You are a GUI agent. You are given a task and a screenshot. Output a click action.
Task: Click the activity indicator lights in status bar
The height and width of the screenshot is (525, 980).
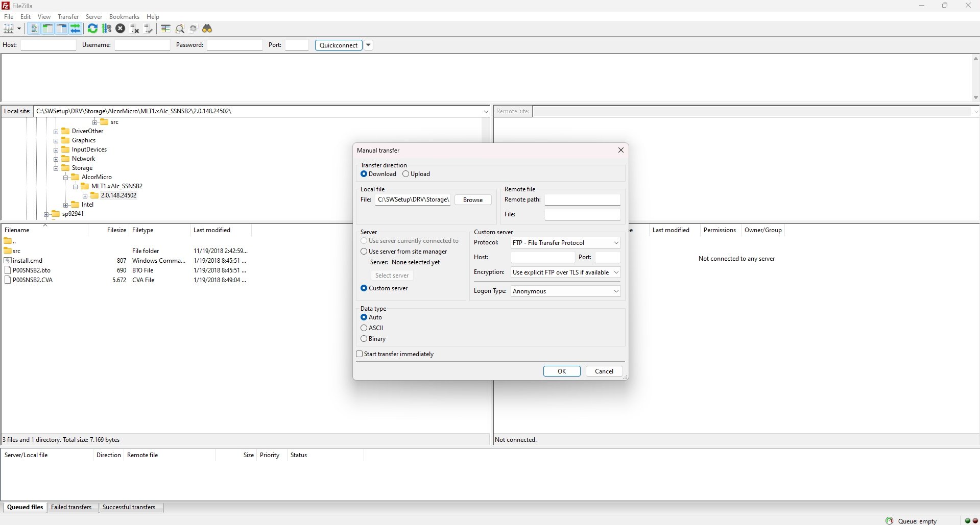click(x=971, y=521)
